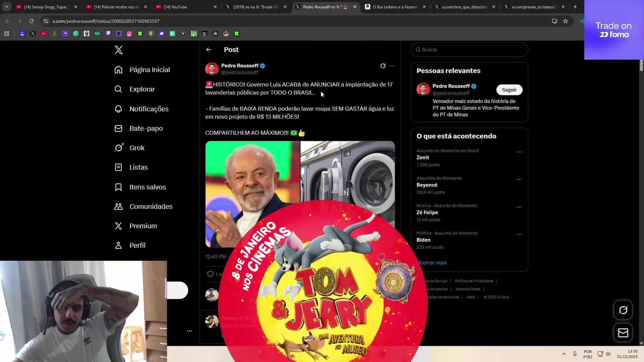The width and height of the screenshot is (644, 362).
Task: Open floating messages envelope button
Action: click(x=623, y=333)
